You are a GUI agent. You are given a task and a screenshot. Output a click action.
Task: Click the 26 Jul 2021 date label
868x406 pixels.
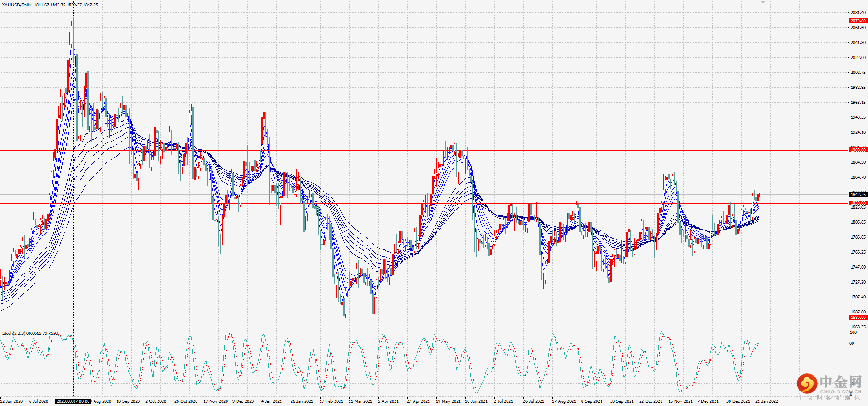click(533, 401)
